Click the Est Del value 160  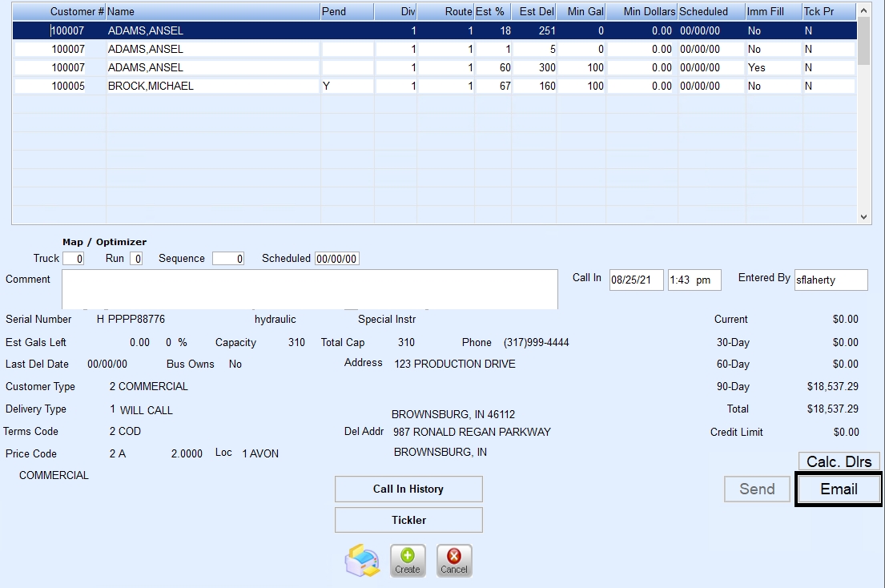(547, 87)
